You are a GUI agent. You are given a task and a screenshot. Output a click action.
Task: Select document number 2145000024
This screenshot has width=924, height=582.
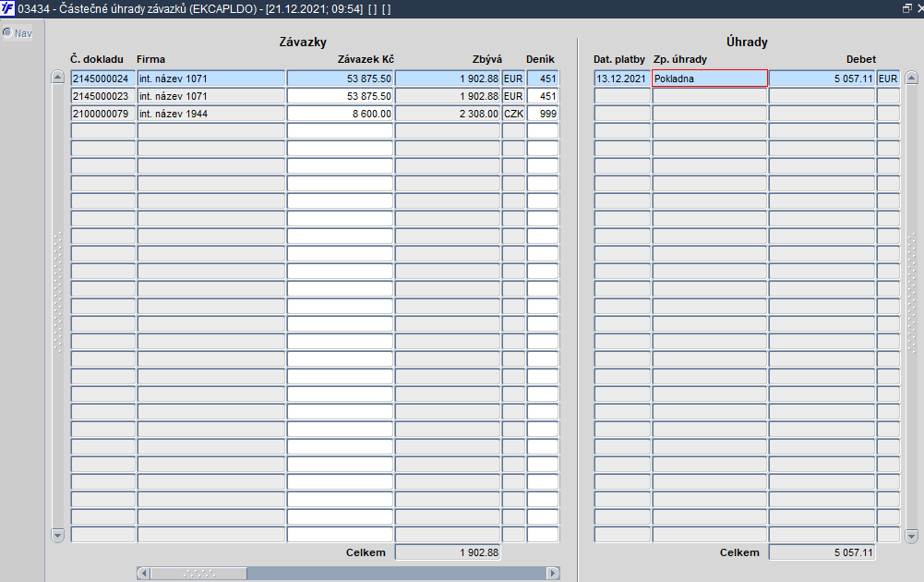click(103, 79)
